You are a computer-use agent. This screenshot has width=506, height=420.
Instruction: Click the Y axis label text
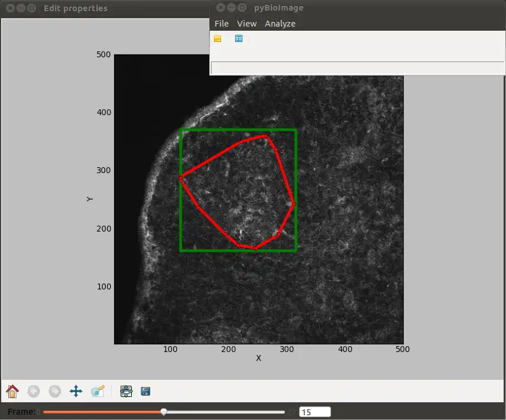[89, 199]
